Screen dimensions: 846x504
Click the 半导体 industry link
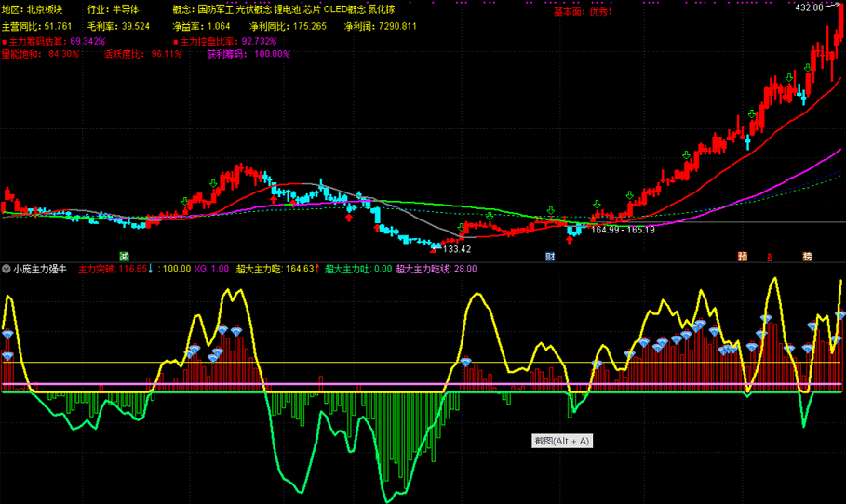[125, 9]
